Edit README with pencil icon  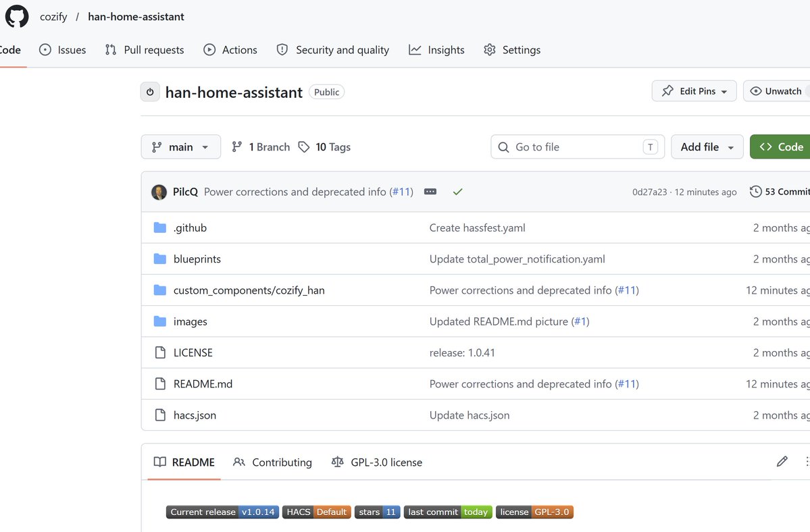tap(782, 461)
